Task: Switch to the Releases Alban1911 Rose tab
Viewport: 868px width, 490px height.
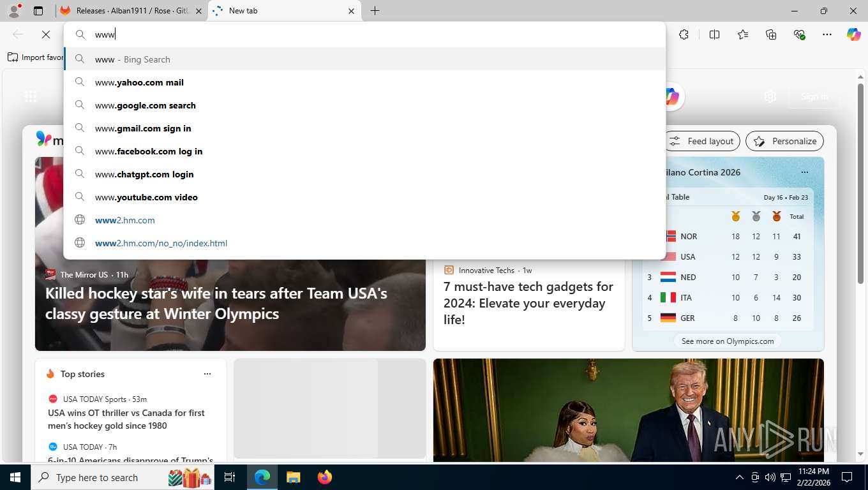Action: coord(131,11)
